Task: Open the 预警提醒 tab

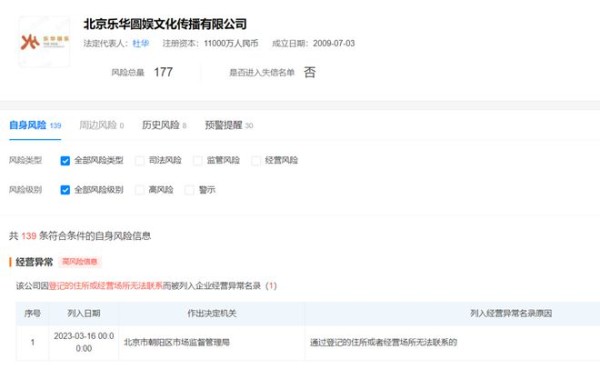Action: (229, 125)
